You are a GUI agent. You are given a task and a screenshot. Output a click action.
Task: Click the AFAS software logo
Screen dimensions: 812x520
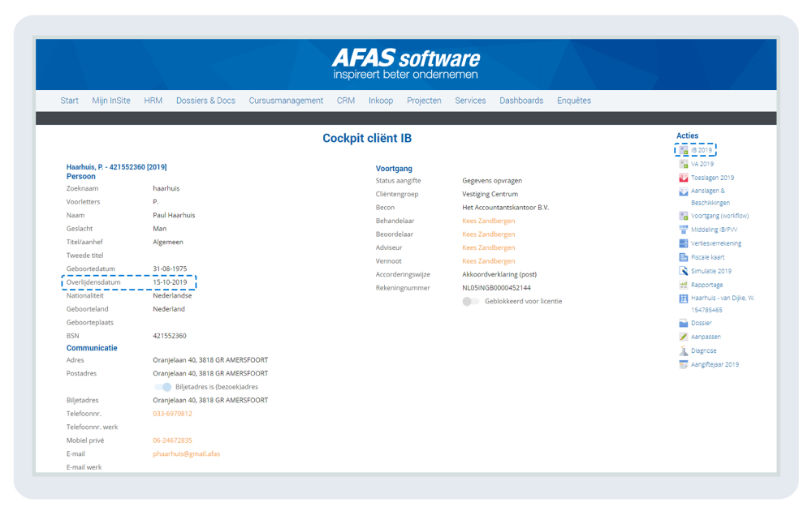[x=406, y=64]
